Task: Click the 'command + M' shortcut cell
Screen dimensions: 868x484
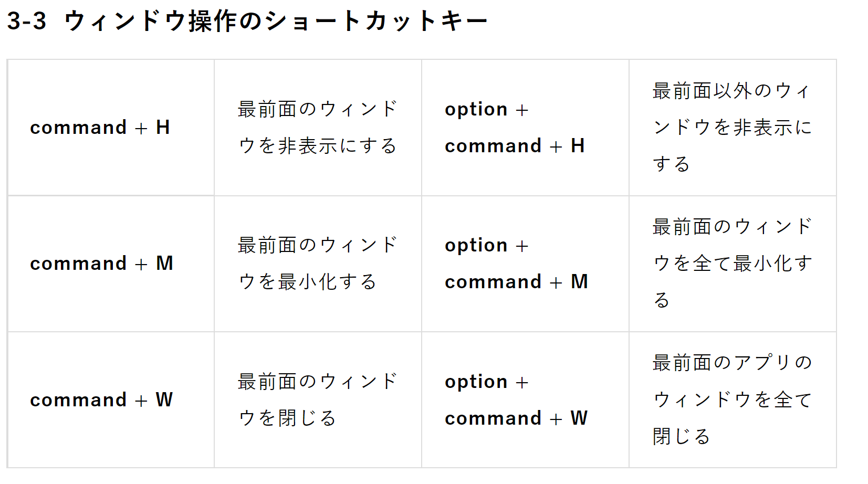Action: coord(101,264)
